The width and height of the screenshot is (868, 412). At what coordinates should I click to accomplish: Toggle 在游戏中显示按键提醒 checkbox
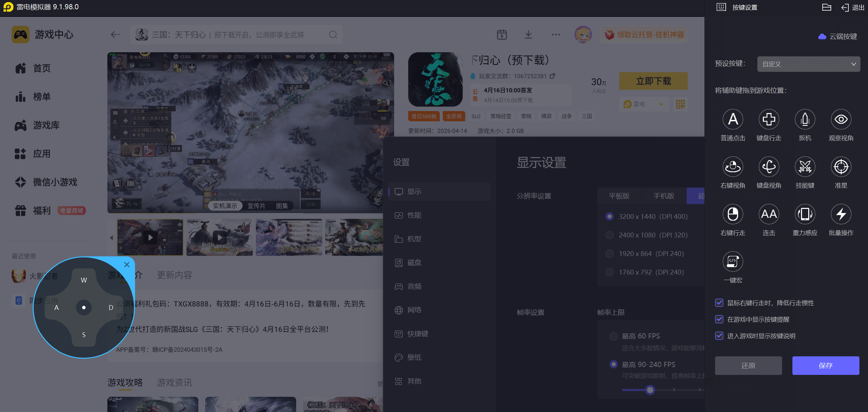tap(719, 319)
